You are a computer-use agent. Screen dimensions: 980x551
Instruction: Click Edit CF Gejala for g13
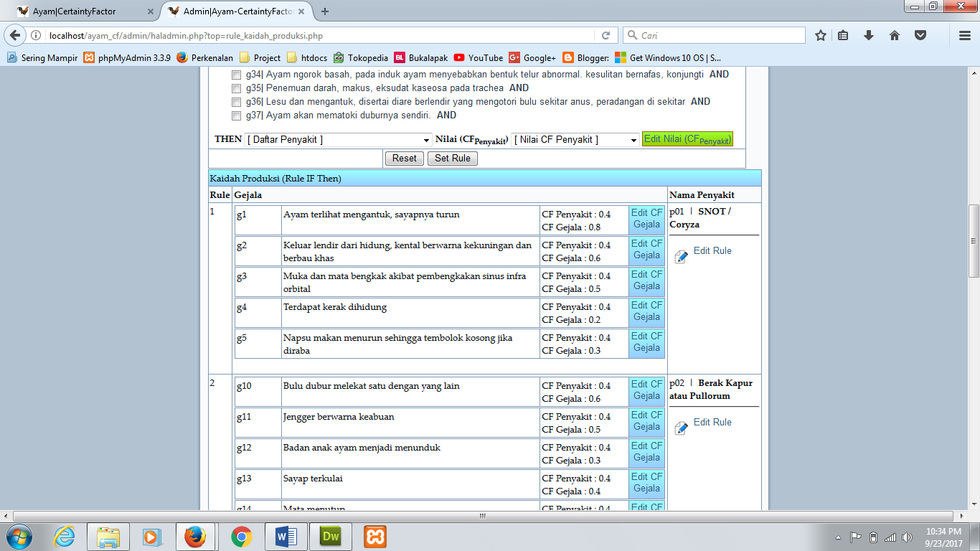coord(646,483)
